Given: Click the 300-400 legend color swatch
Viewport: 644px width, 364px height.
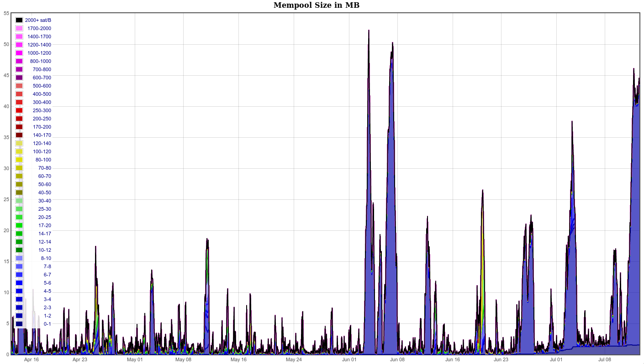Looking at the screenshot, I should coord(19,102).
